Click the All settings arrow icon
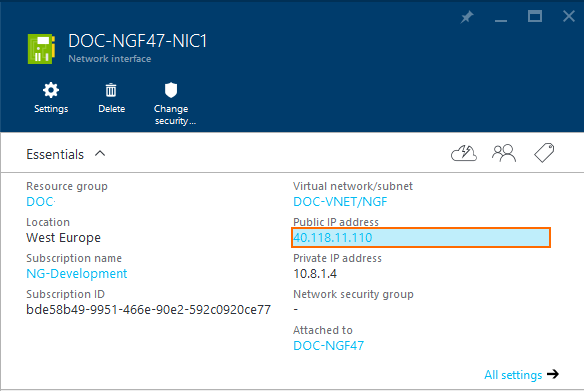 click(553, 374)
